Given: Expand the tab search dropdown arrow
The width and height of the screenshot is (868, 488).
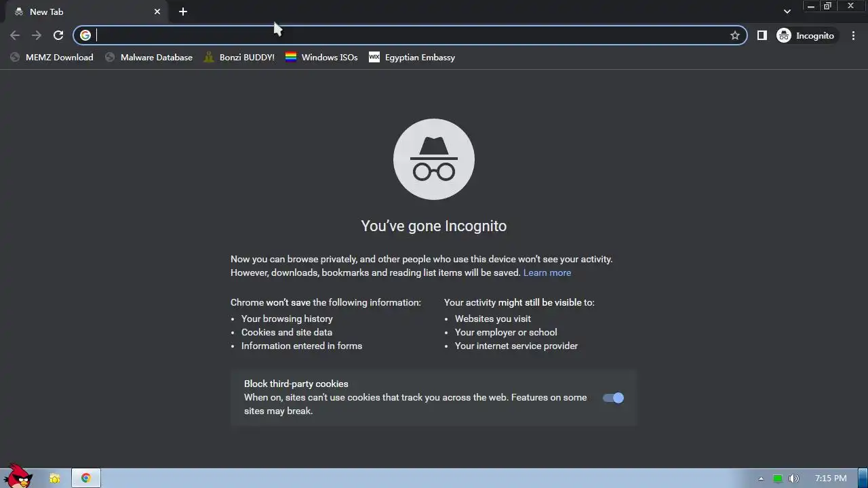Looking at the screenshot, I should point(787,12).
